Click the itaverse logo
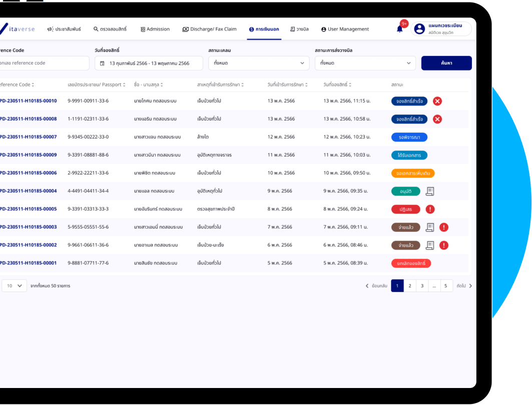This screenshot has width=532, height=405. (17, 29)
